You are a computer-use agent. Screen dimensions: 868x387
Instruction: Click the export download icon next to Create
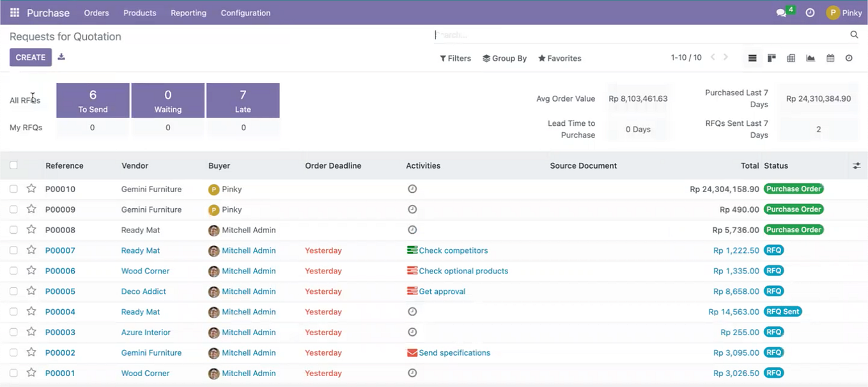pyautogui.click(x=61, y=57)
